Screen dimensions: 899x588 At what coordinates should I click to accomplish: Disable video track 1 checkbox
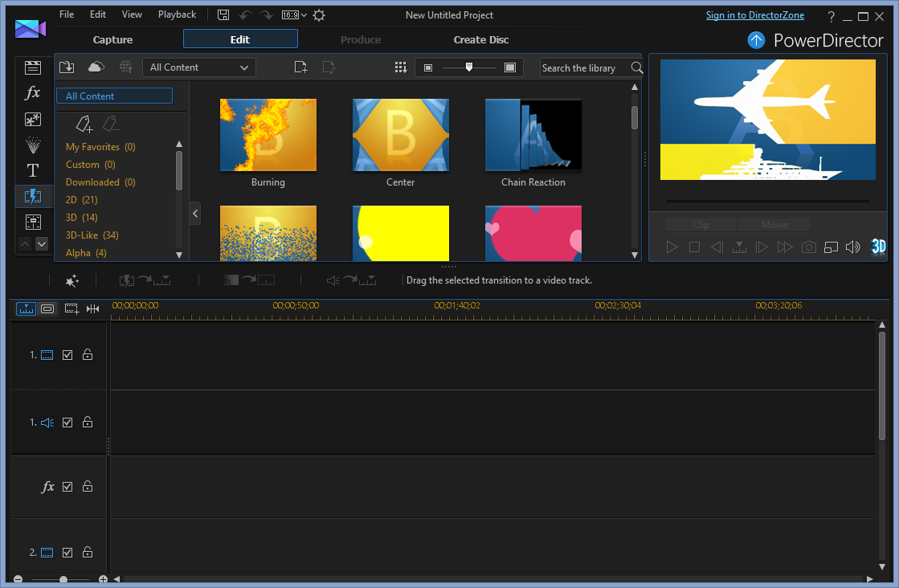click(67, 355)
